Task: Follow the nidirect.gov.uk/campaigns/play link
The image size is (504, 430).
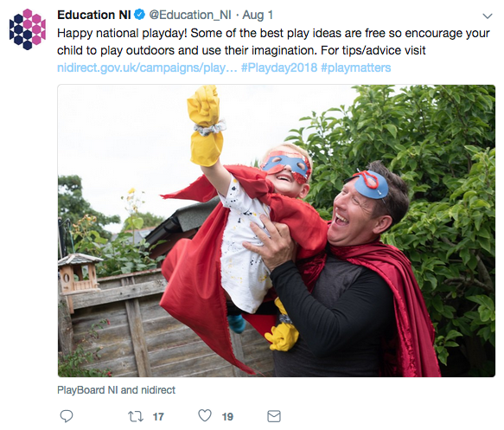Action: [147, 67]
